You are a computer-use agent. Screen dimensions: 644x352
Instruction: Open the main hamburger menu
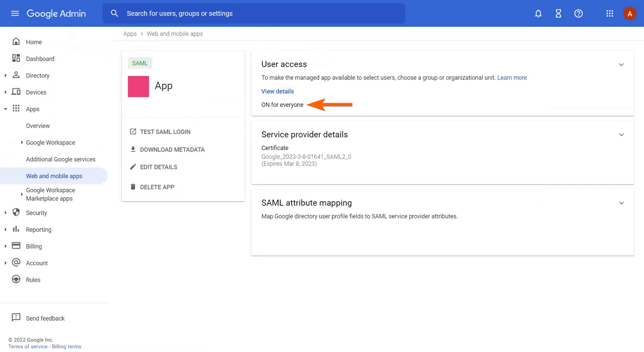pyautogui.click(x=15, y=13)
